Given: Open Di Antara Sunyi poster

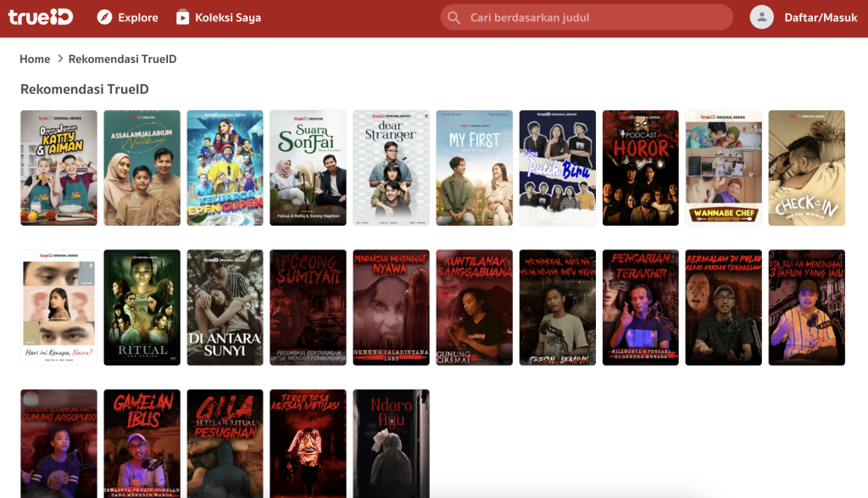Looking at the screenshot, I should coord(225,307).
